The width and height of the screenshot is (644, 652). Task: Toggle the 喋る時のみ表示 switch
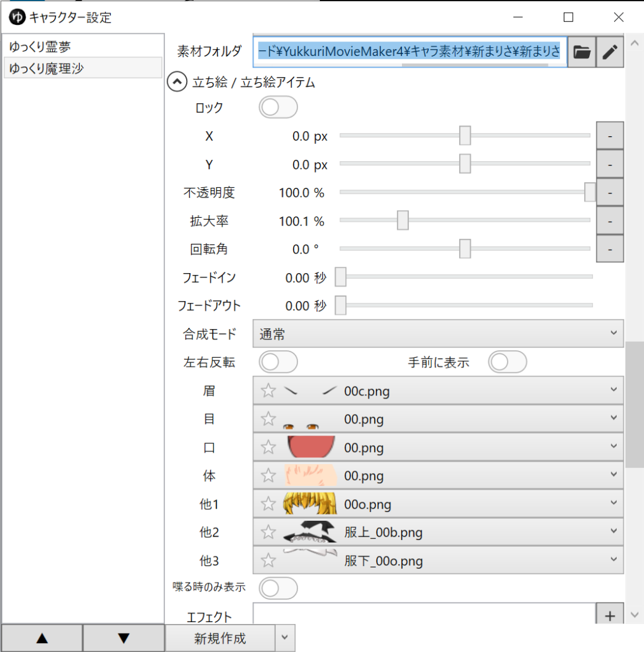pyautogui.click(x=278, y=588)
